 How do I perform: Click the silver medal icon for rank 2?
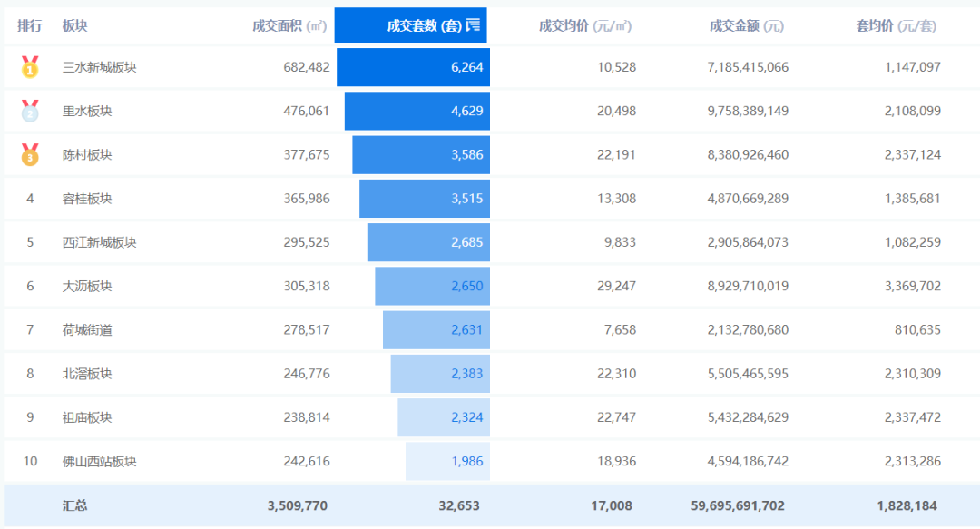click(30, 111)
